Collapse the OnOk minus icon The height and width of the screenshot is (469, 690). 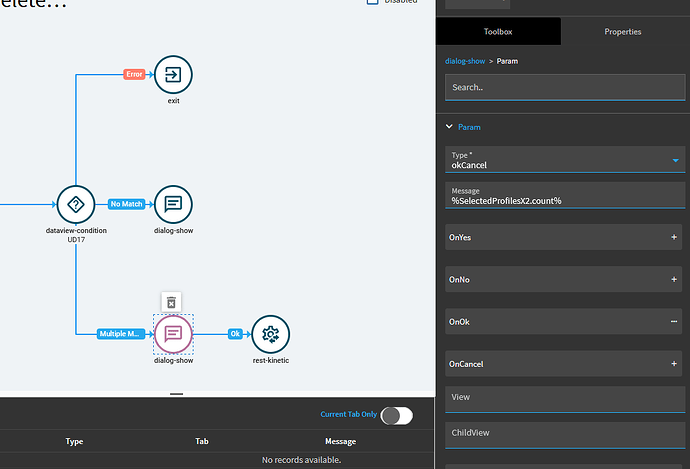(x=674, y=322)
